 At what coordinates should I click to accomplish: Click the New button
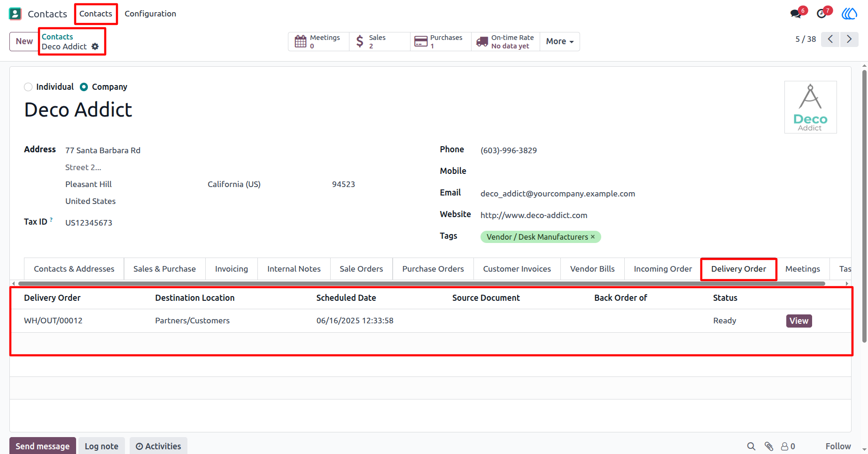point(24,41)
